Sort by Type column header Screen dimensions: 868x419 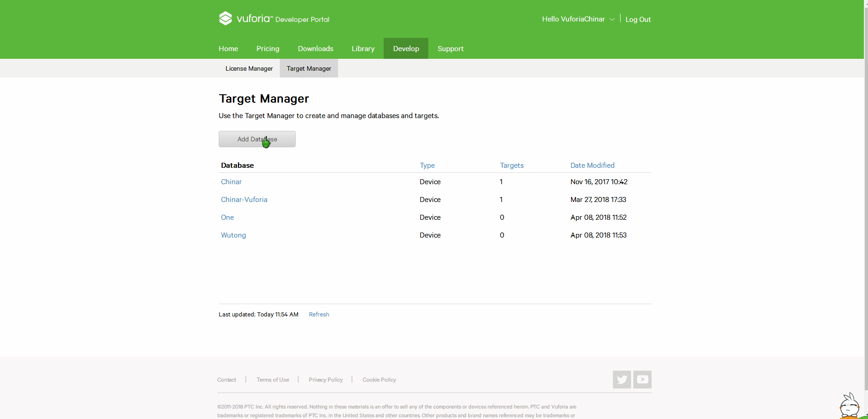tap(427, 165)
